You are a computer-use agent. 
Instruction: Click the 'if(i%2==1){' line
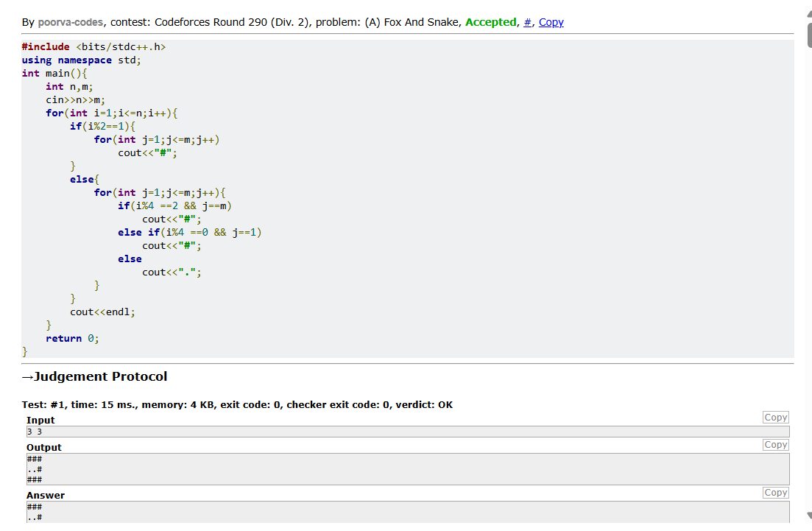102,127
